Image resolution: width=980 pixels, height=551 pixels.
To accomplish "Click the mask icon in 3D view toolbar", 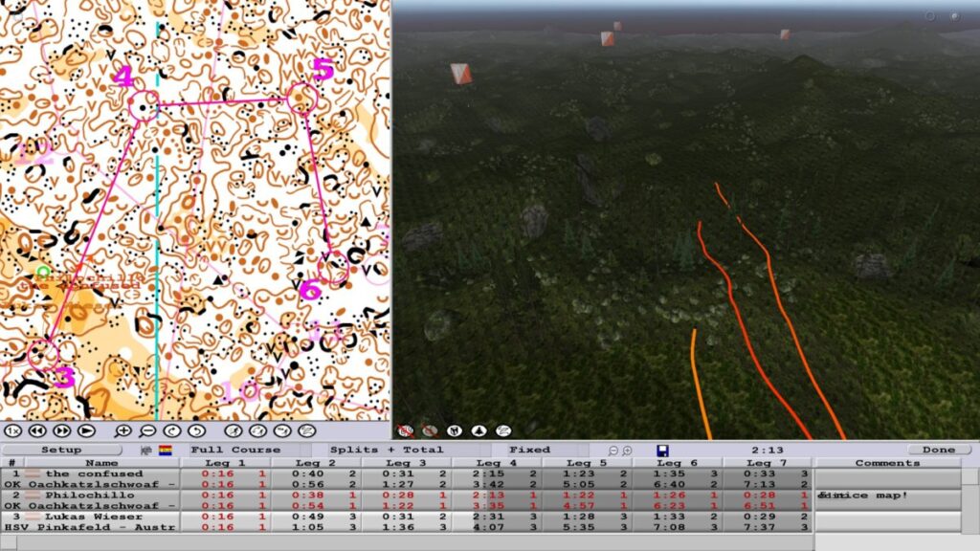I will 455,431.
